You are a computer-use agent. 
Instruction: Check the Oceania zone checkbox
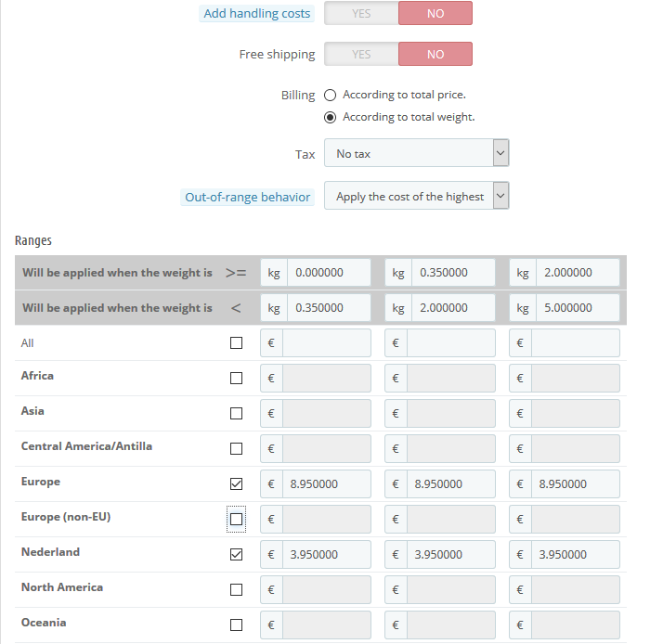[x=236, y=625]
